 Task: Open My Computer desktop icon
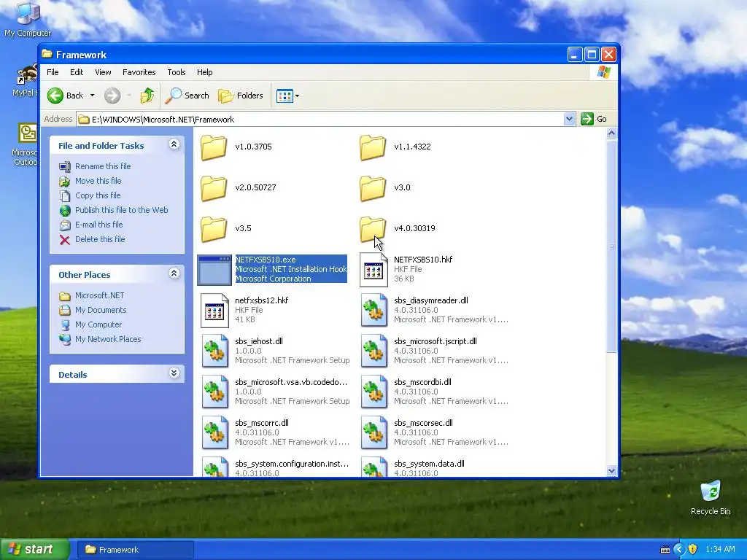pos(28,19)
